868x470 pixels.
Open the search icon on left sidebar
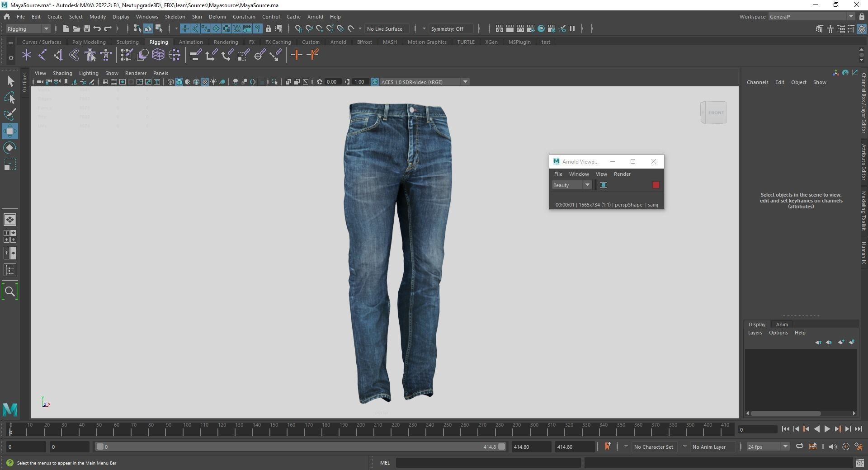point(10,291)
